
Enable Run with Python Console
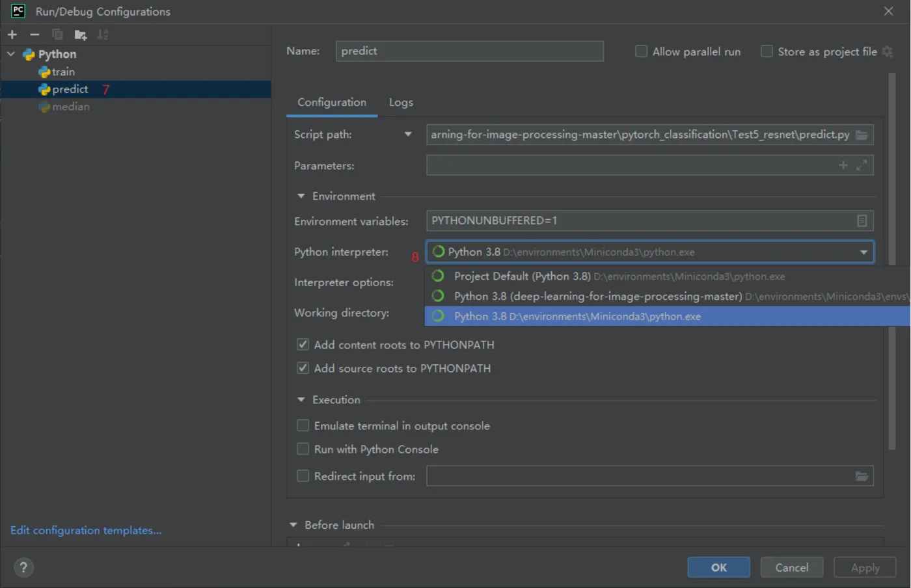303,449
